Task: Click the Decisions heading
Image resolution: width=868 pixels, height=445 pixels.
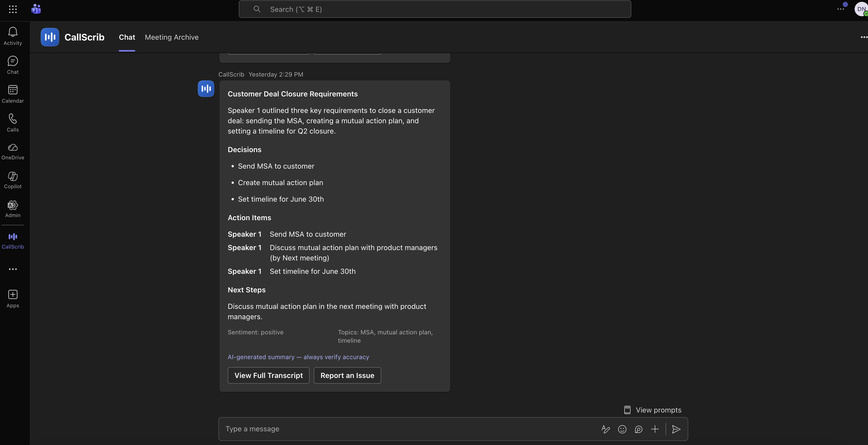Action: [x=244, y=150]
